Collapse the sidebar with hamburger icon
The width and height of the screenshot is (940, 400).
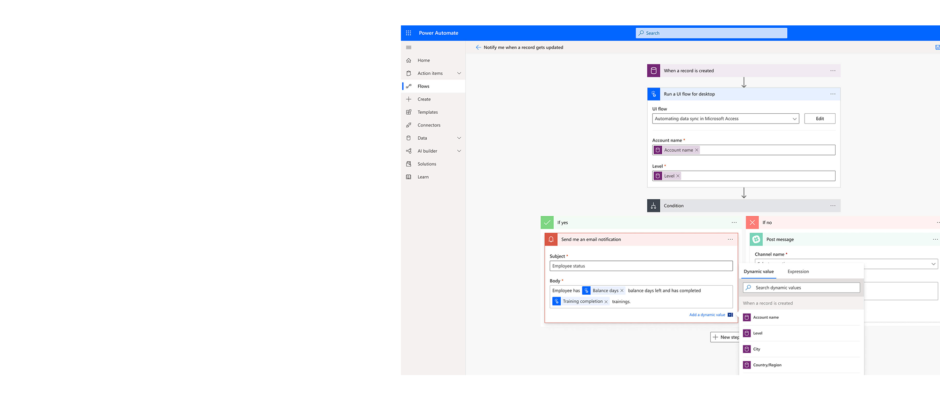click(x=408, y=47)
